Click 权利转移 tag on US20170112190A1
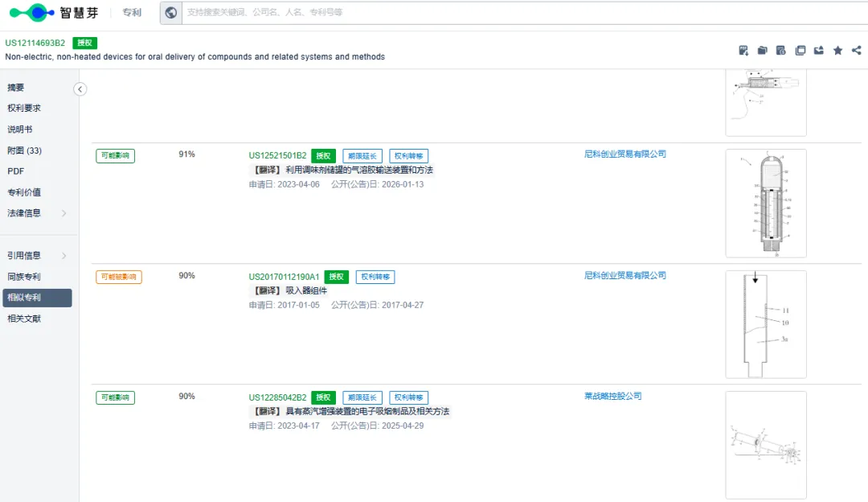The height and width of the screenshot is (502, 868). [375, 277]
